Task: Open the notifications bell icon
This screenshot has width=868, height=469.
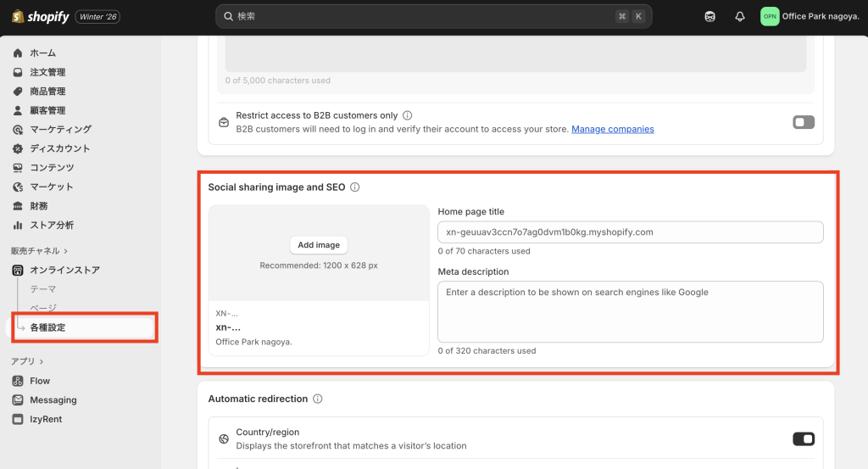Action: click(740, 16)
